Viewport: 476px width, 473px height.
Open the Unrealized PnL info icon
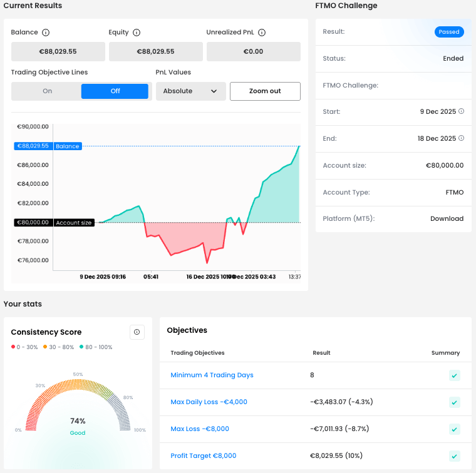262,33
